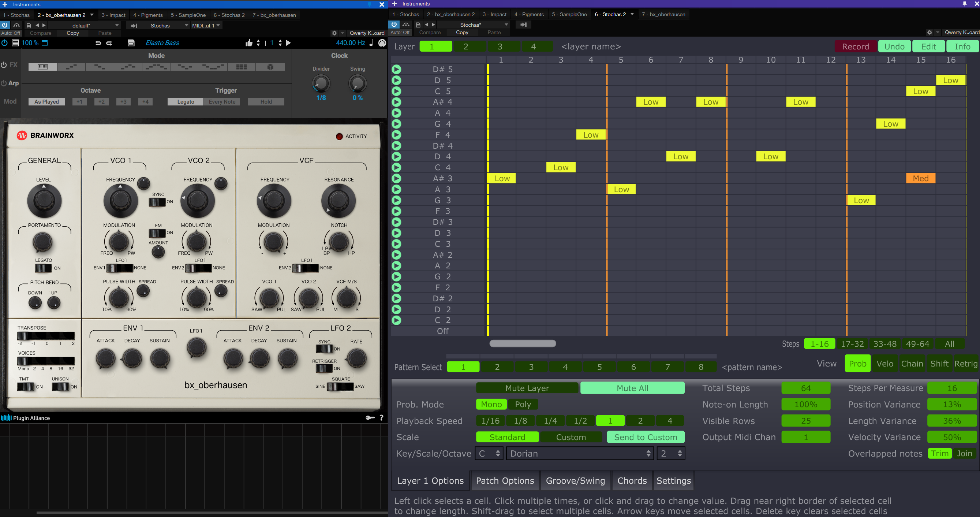Open the preset list icon in left window
The image size is (980, 517).
click(29, 26)
